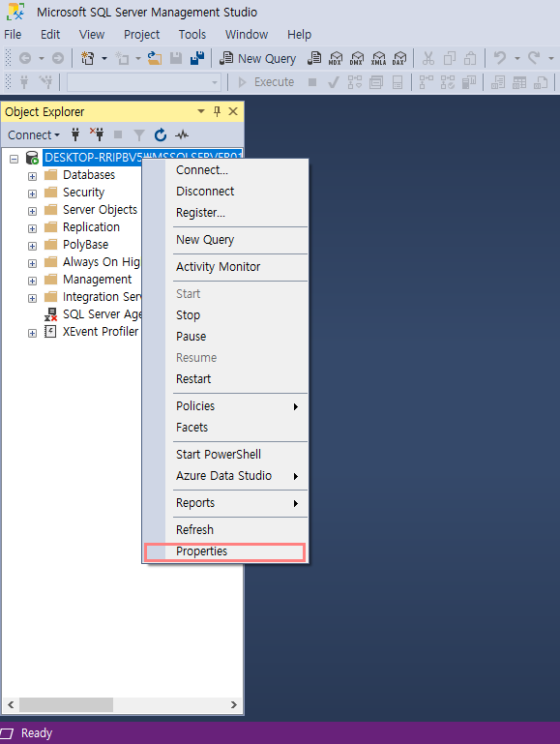Click the Navigate Forward arrow icon
The width and height of the screenshot is (560, 744).
click(58, 58)
